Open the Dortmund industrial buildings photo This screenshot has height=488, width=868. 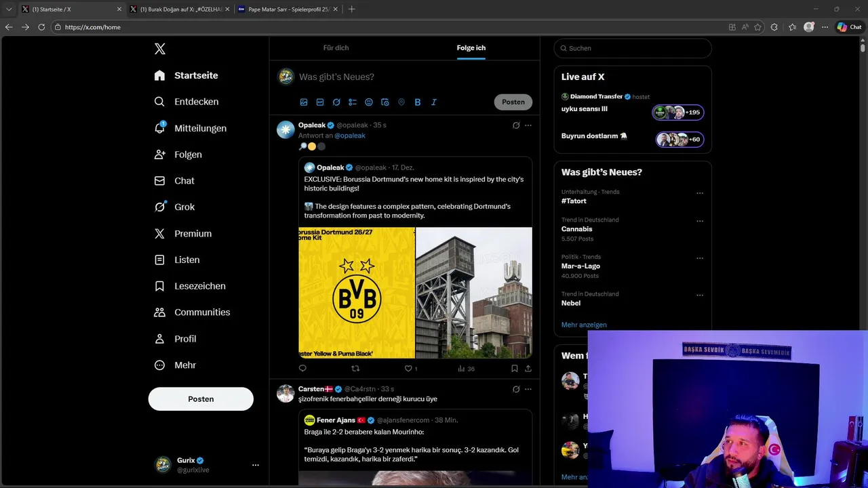[x=474, y=293]
